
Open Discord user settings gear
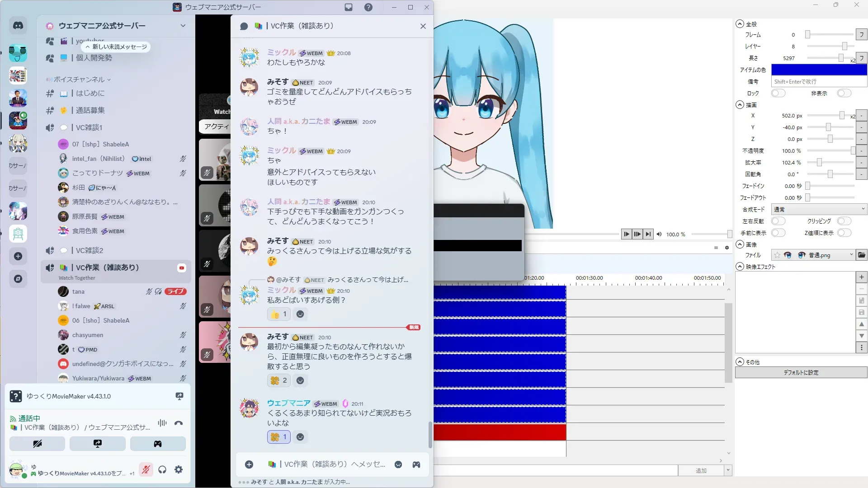[x=179, y=469]
